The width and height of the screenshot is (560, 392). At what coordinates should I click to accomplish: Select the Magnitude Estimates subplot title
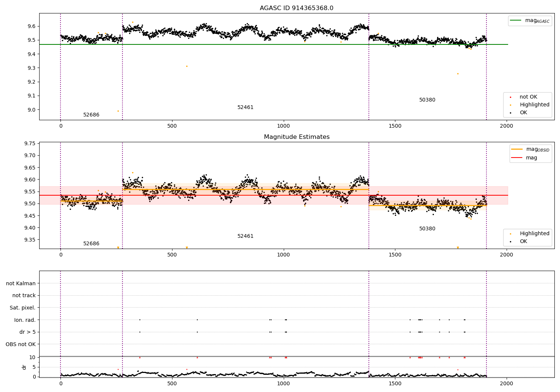[x=296, y=137]
